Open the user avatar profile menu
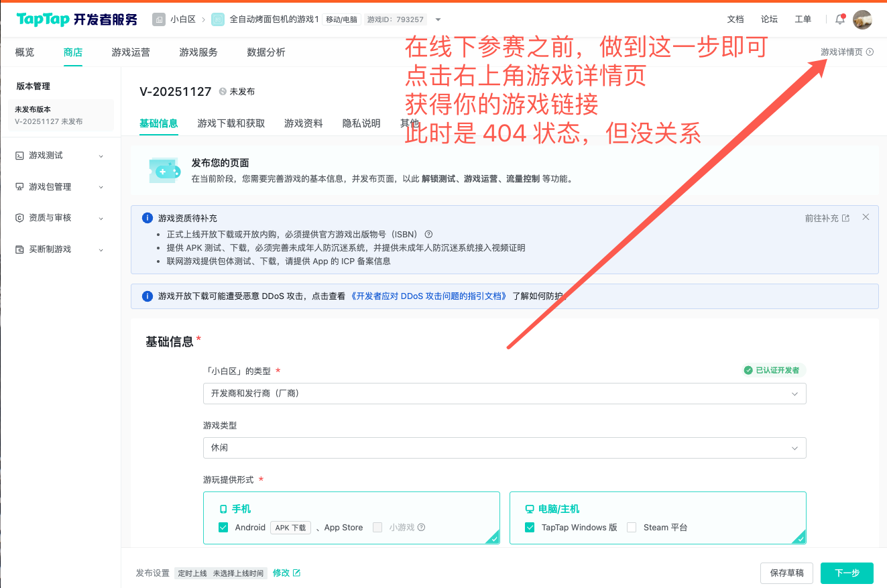Screen dimensions: 887x588 [862, 19]
